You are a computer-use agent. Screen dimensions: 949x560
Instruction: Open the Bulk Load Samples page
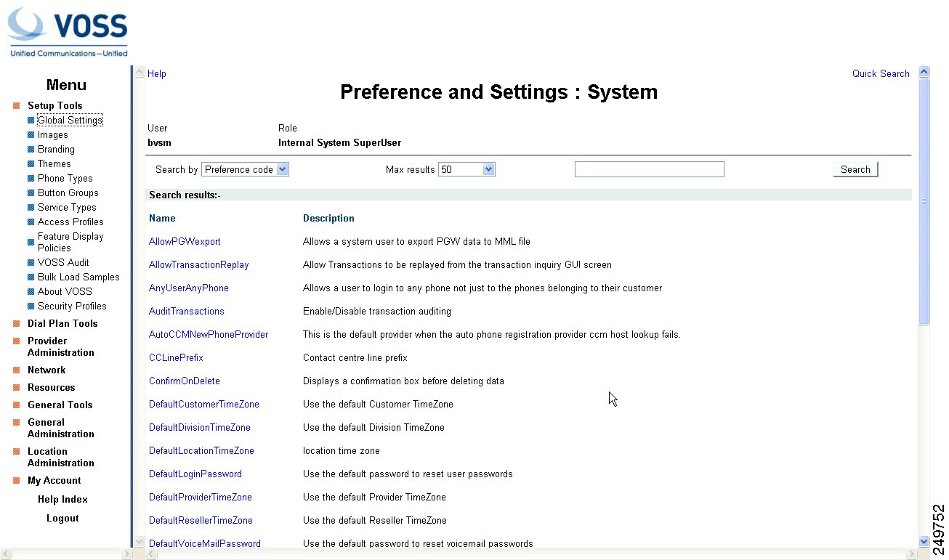78,277
